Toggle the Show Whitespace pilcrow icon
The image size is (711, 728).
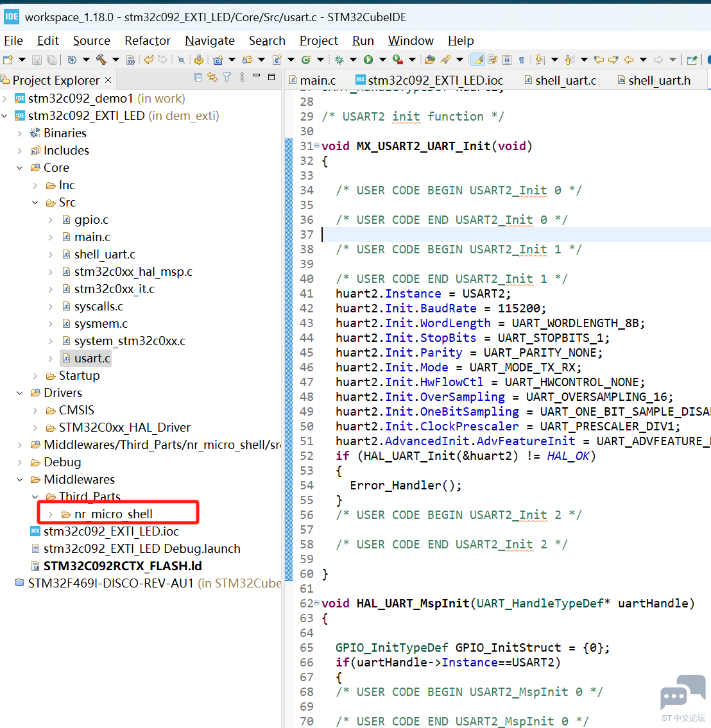click(x=522, y=60)
